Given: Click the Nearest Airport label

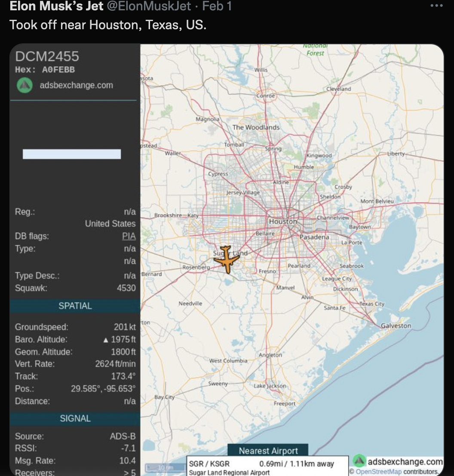Looking at the screenshot, I should [268, 451].
